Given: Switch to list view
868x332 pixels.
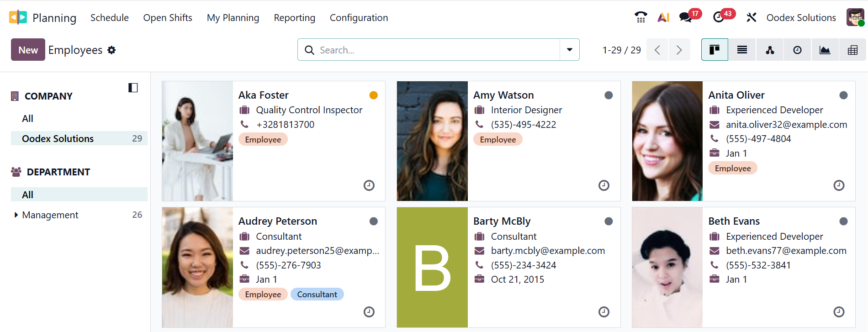Looking at the screenshot, I should (742, 50).
